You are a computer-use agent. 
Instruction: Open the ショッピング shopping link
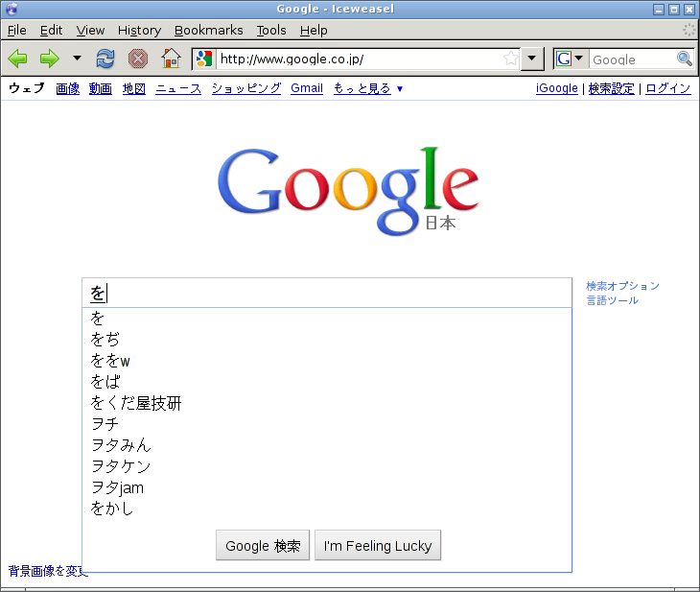point(246,88)
